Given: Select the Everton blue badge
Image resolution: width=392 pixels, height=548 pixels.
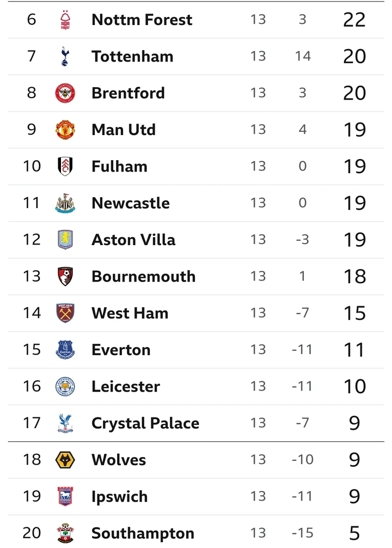Looking at the screenshot, I should (x=65, y=350).
